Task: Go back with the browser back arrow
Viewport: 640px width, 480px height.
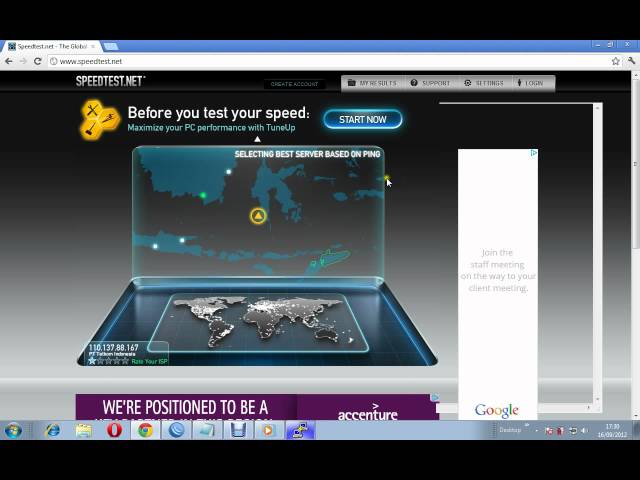Action: (9, 61)
